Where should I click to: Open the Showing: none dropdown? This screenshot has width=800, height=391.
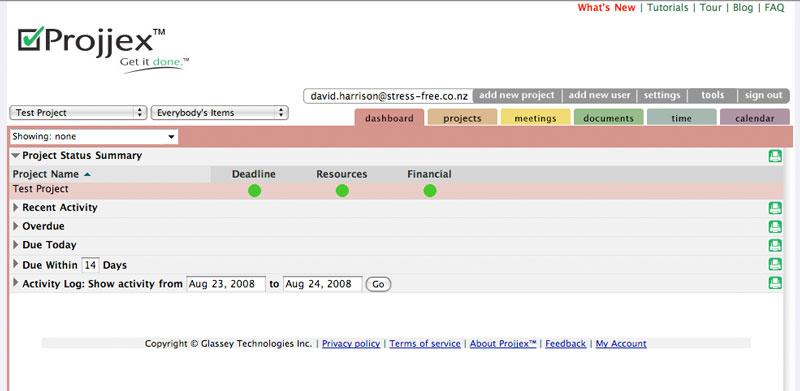[x=94, y=137]
